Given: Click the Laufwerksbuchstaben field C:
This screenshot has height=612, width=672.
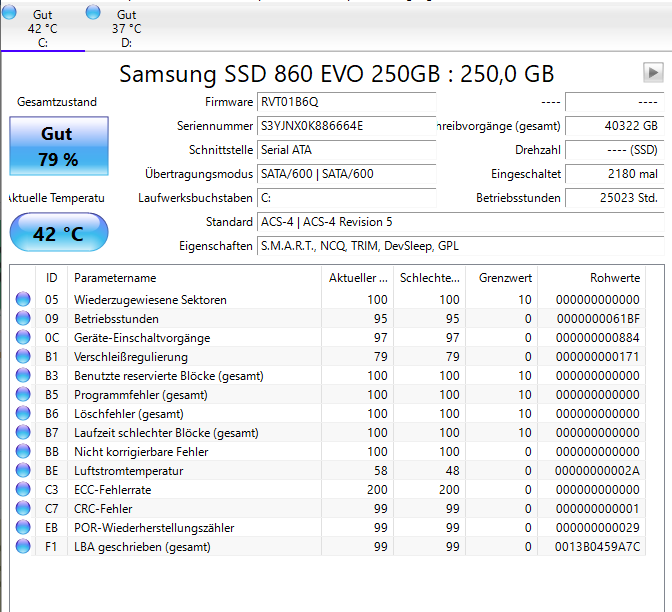Looking at the screenshot, I should click(346, 198).
